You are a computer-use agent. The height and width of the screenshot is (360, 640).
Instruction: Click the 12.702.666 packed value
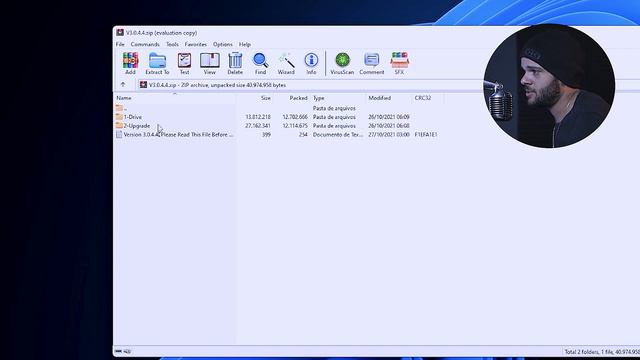[295, 117]
